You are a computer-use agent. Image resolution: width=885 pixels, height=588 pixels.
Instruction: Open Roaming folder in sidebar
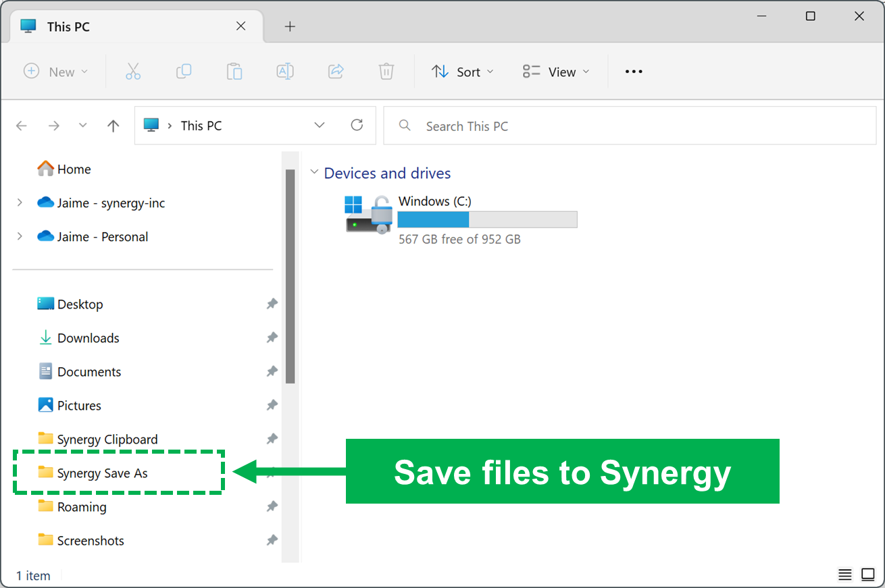(72, 507)
